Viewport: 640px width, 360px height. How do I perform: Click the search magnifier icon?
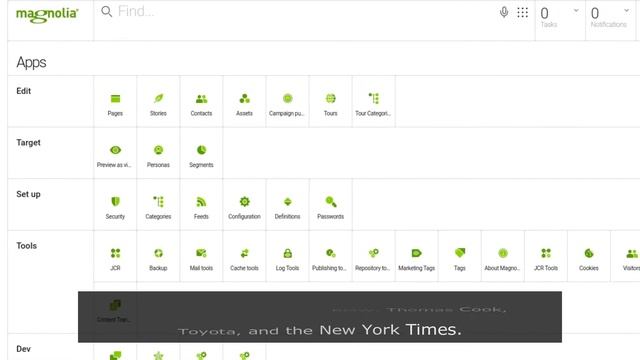pos(107,11)
